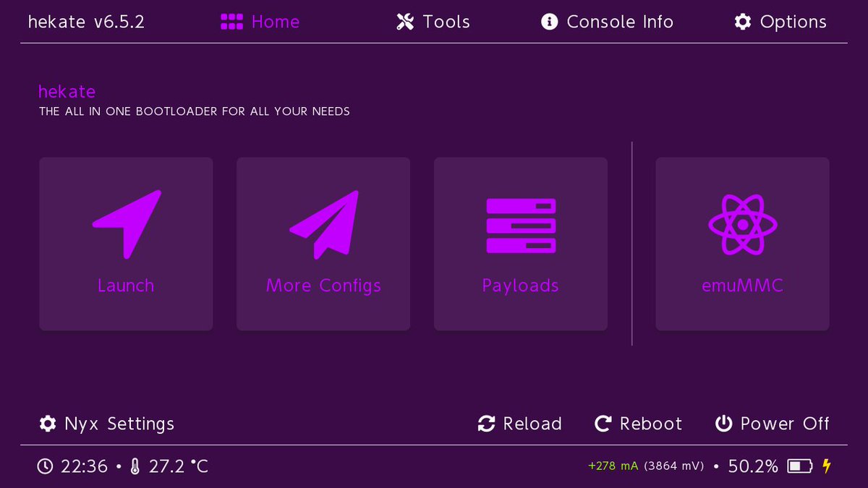This screenshot has width=868, height=488.
Task: Click the Options gear icon
Action: tap(743, 22)
